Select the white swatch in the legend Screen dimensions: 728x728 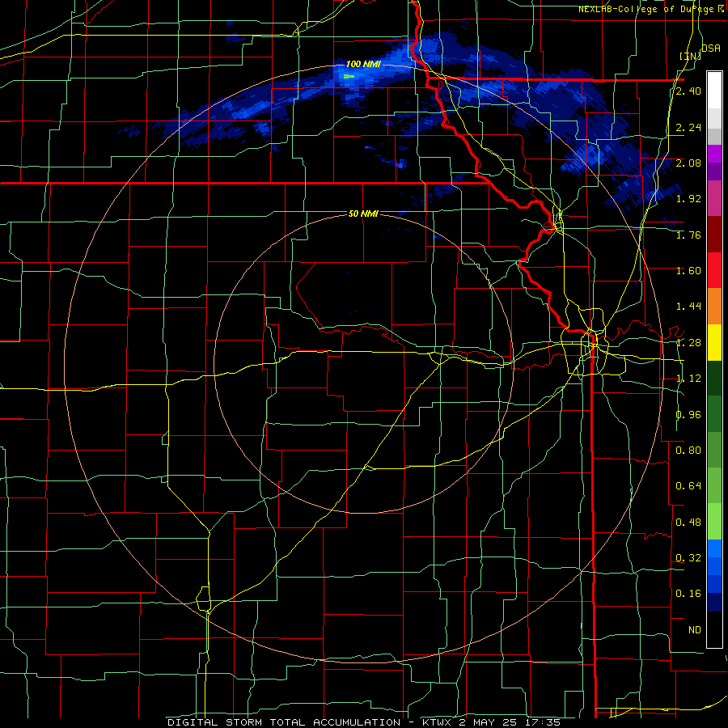pos(714,90)
